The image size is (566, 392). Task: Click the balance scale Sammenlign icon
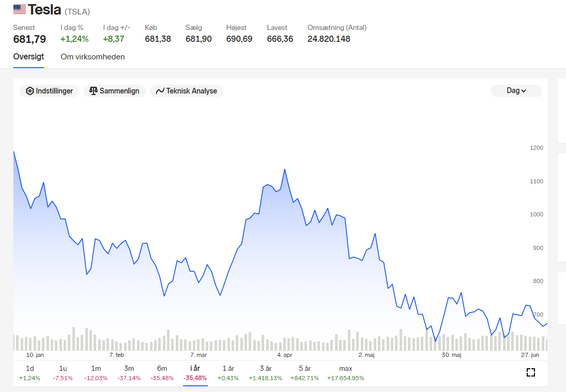coord(94,91)
